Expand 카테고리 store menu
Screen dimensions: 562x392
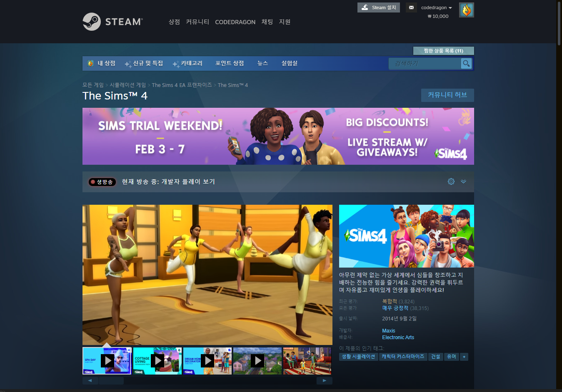click(188, 63)
